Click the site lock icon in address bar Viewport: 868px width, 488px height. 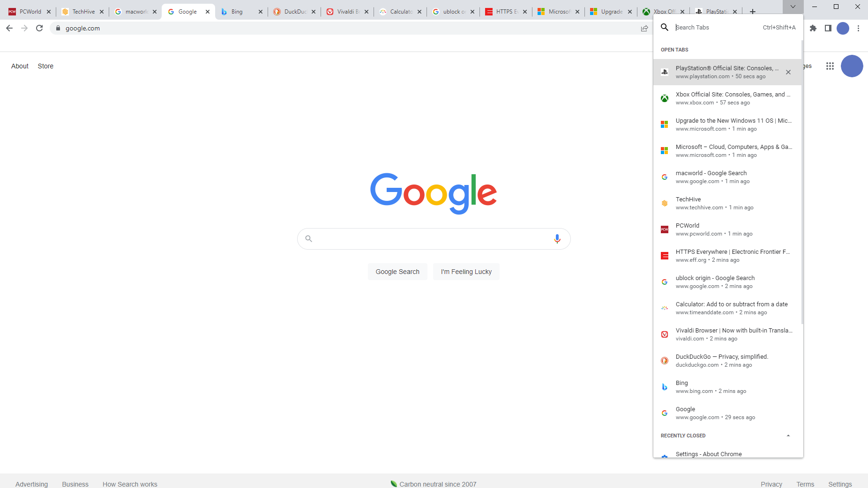click(x=58, y=28)
